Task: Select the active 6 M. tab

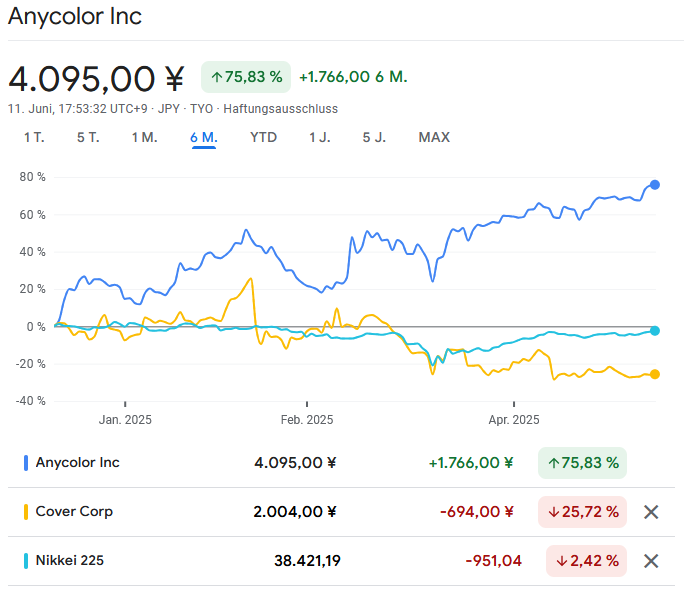Action: (x=204, y=137)
